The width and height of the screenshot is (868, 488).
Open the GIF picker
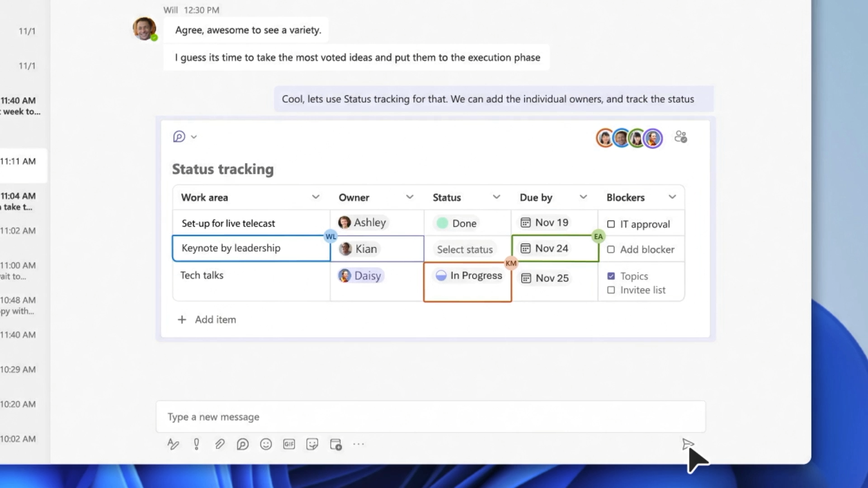coord(289,444)
